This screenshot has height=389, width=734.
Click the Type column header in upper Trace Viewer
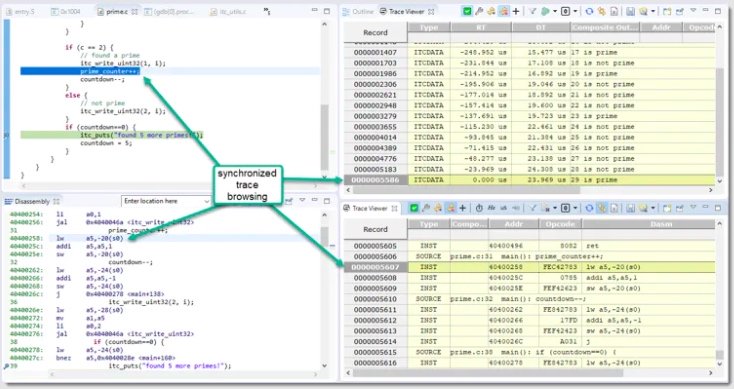coord(428,28)
